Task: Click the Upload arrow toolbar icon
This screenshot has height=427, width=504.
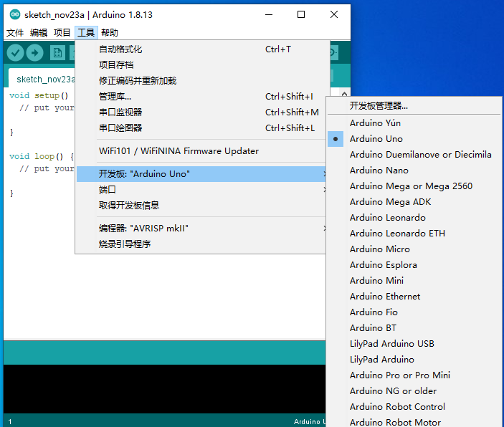Action: coord(34,53)
